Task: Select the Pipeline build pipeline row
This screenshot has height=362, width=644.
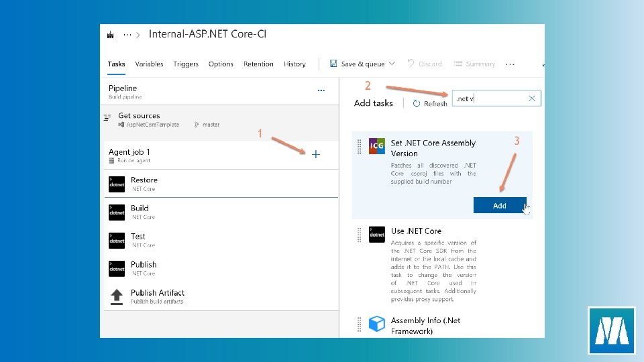Action: pyautogui.click(x=220, y=91)
